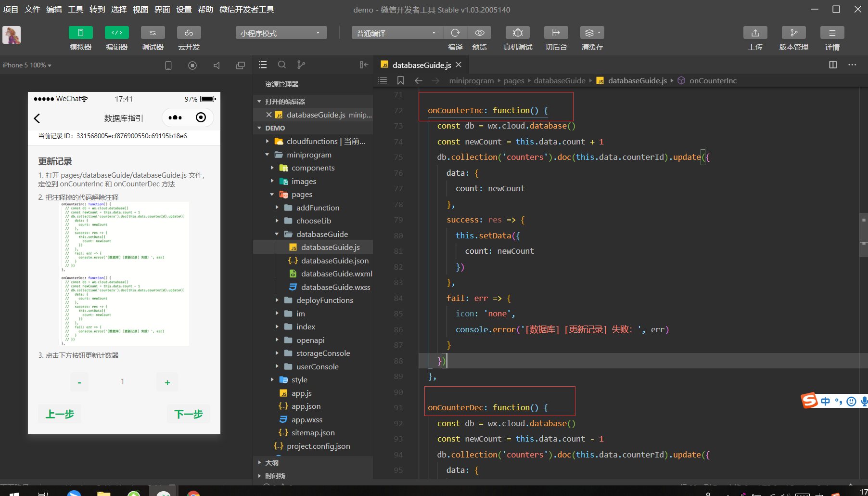This screenshot has width=868, height=496.
Task: Expand the 大纲 outline section
Action: [313, 463]
